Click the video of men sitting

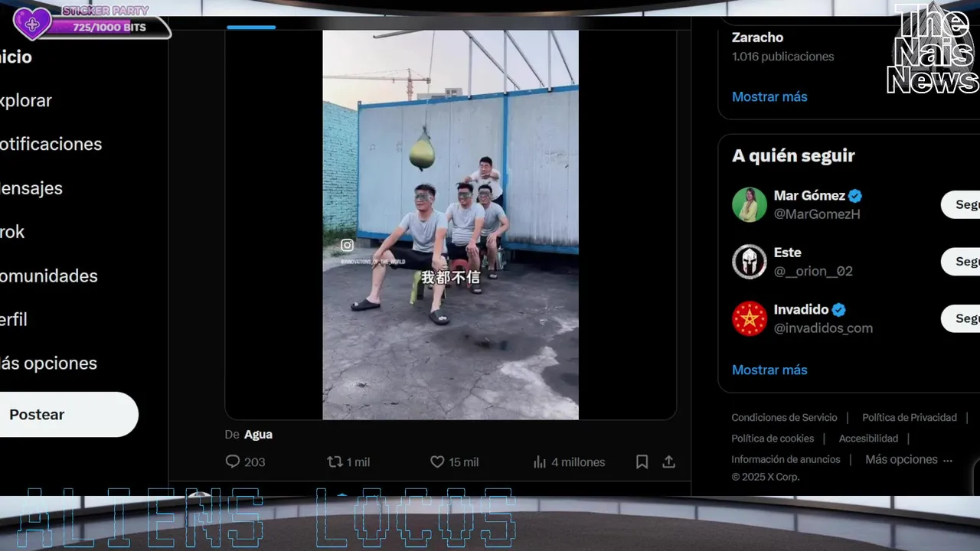[x=450, y=225]
